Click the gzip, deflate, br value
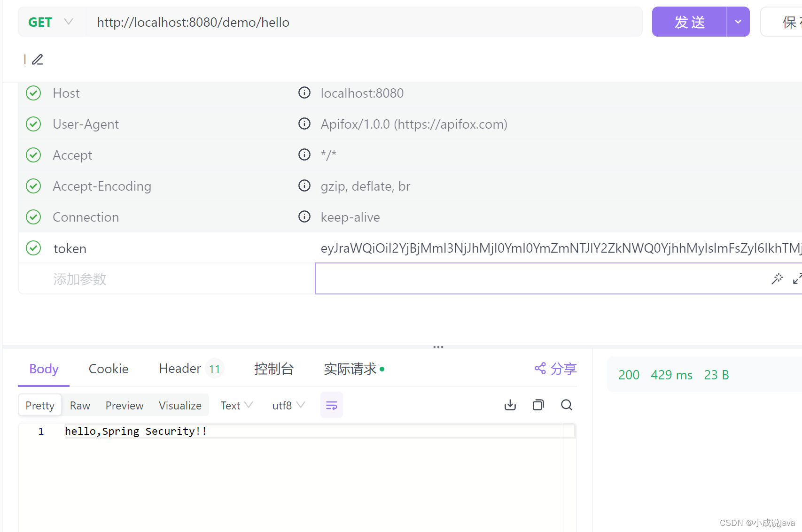 pyautogui.click(x=366, y=186)
